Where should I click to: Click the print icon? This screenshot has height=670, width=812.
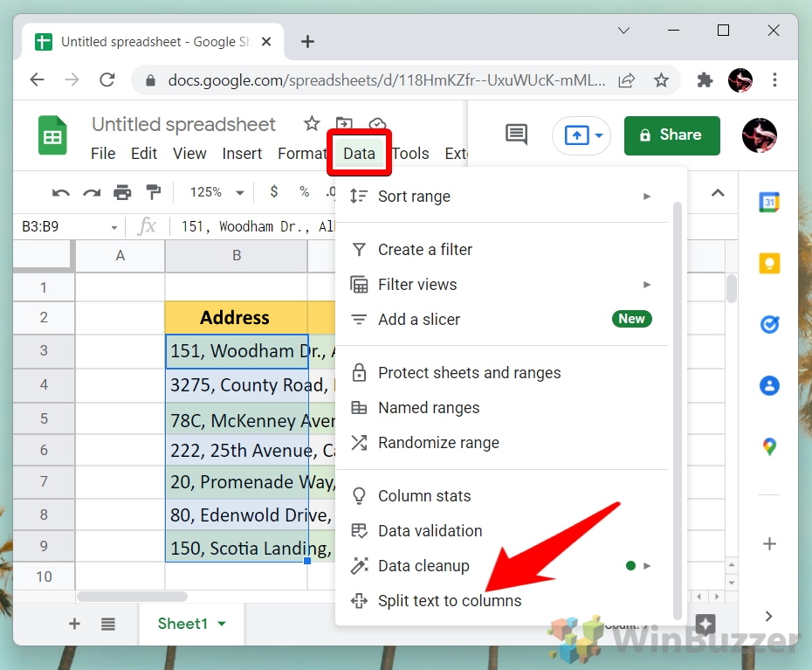pos(122,192)
